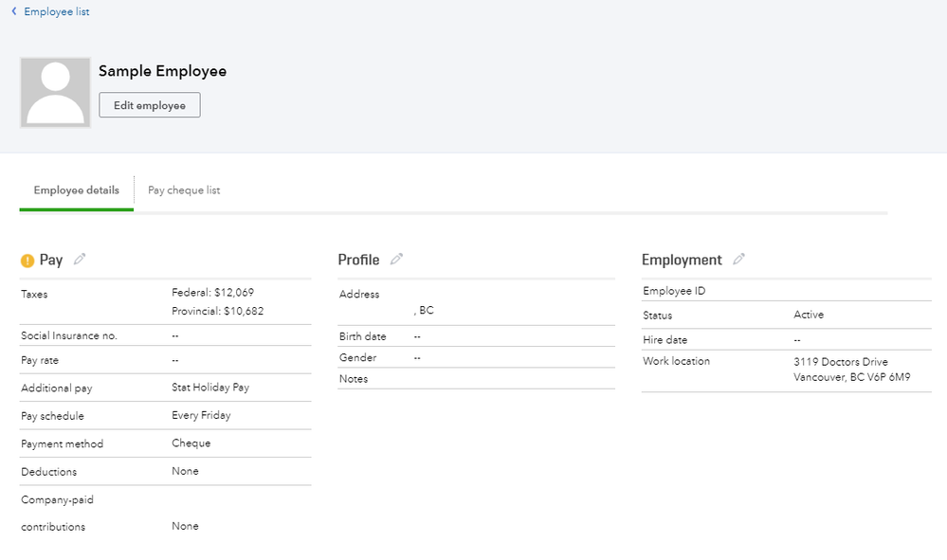Click the Federal tax amount value

click(212, 293)
